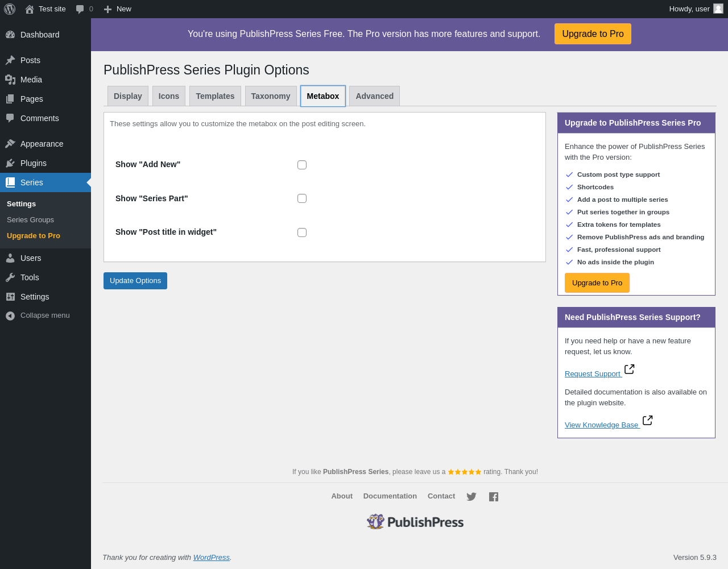Open the About footer link

[342, 496]
